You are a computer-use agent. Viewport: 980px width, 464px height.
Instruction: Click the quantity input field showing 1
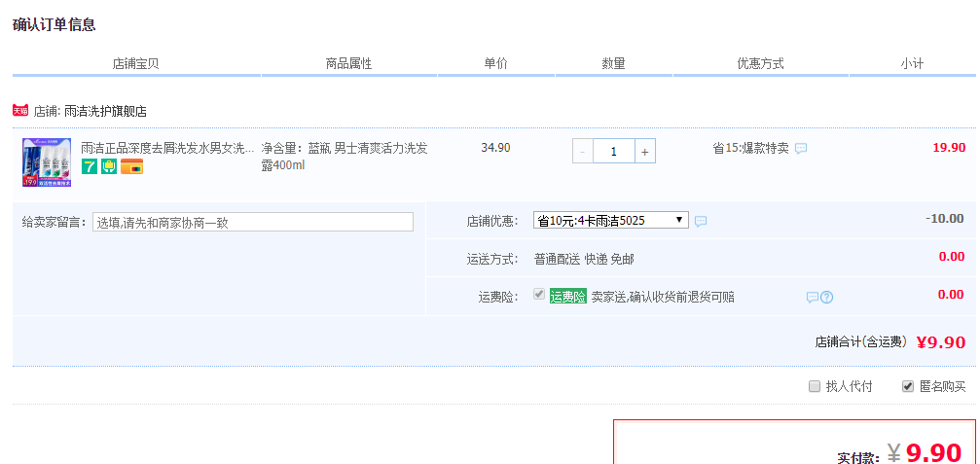(614, 151)
